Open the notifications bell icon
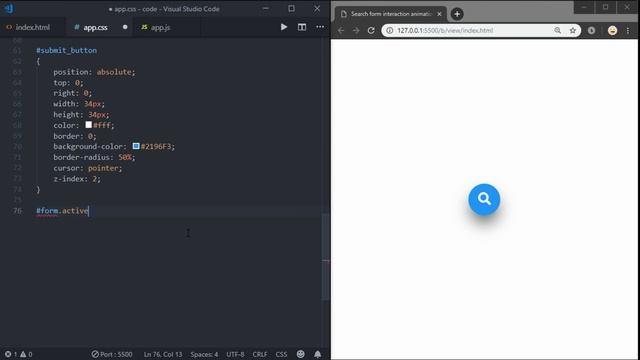Image resolution: width=640 pixels, height=360 pixels. point(318,354)
